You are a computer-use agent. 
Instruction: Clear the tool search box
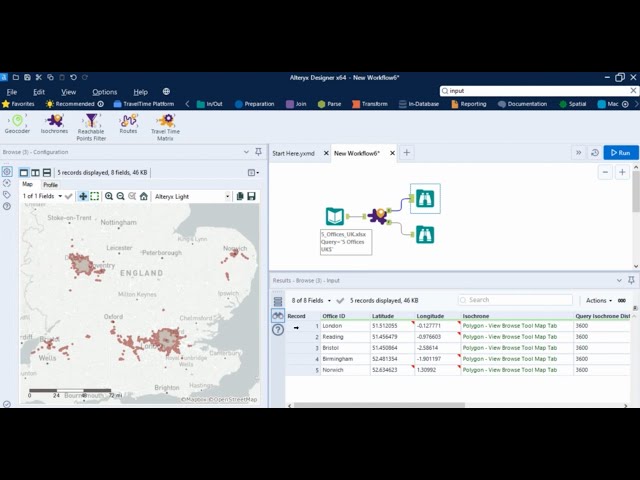[633, 91]
